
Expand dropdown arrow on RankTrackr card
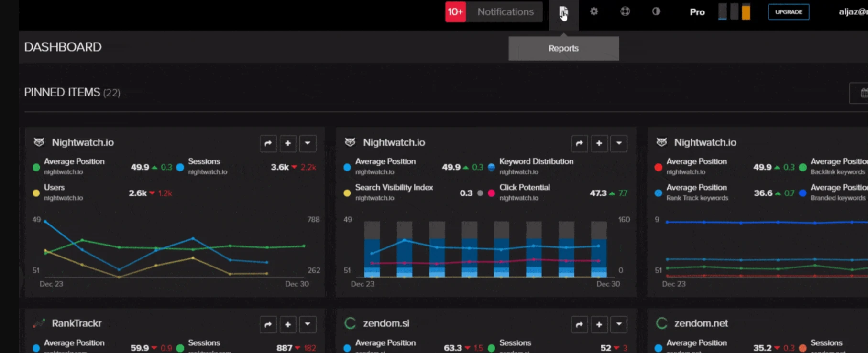(x=308, y=325)
